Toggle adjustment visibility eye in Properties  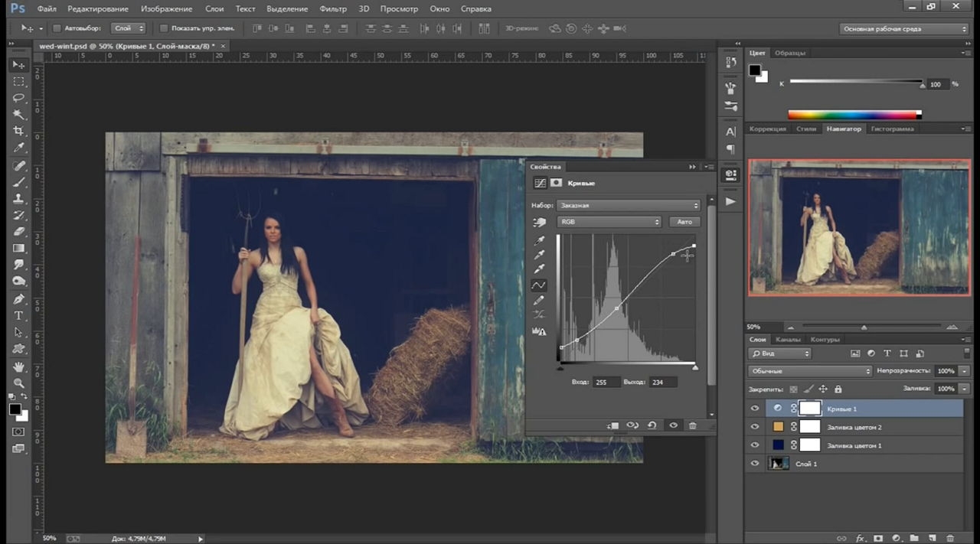(x=673, y=425)
